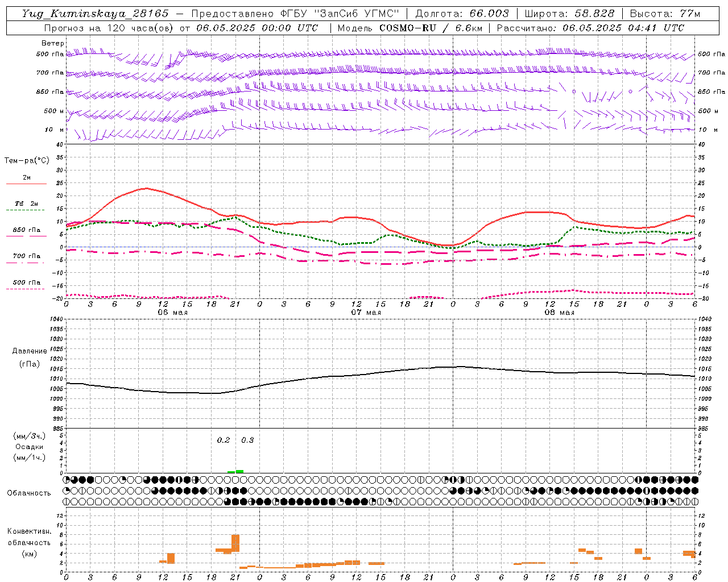Click the Рассчитано: 06.05.2025 04:41 UTC text
This screenshot has height=582, width=728.
click(590, 28)
